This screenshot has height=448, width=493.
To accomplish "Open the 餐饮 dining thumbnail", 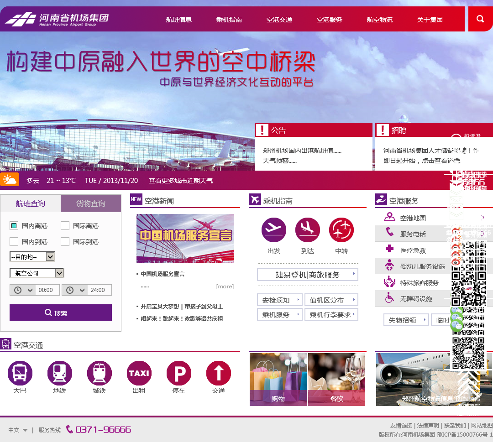I will pos(336,380).
